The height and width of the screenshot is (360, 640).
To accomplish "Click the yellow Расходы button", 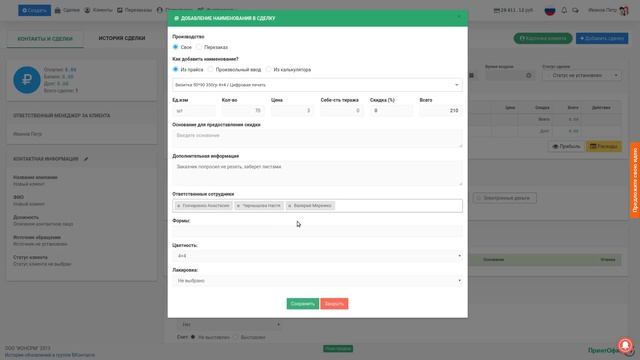I will pos(604,146).
